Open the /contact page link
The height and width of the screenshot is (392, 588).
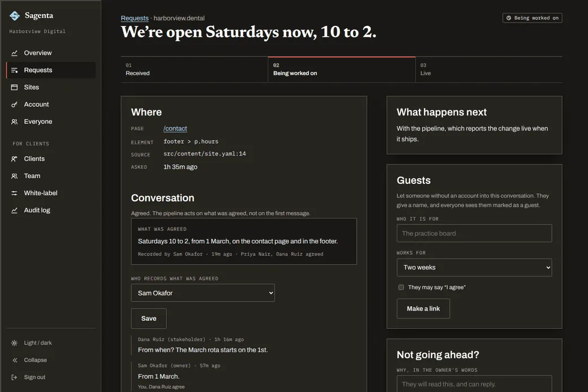(175, 128)
